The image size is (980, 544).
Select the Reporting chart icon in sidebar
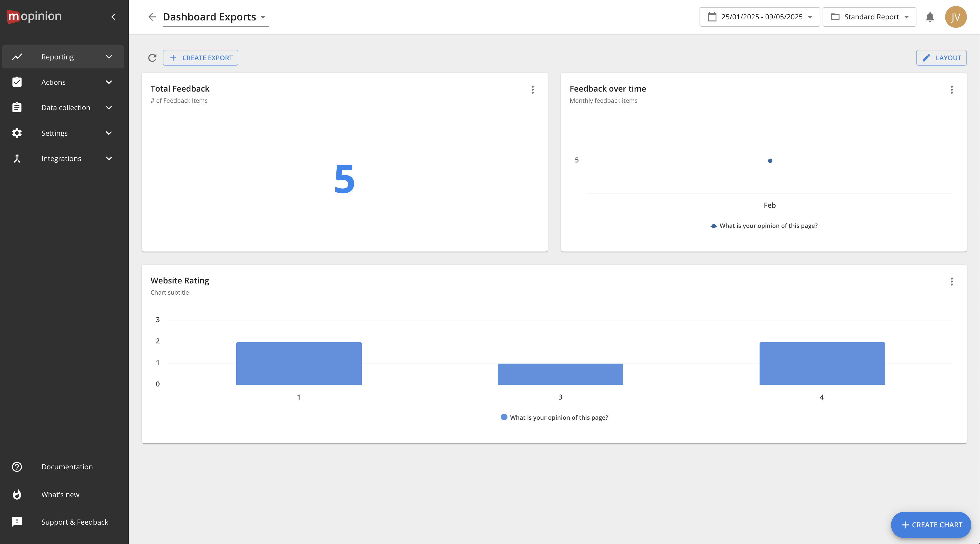17,56
